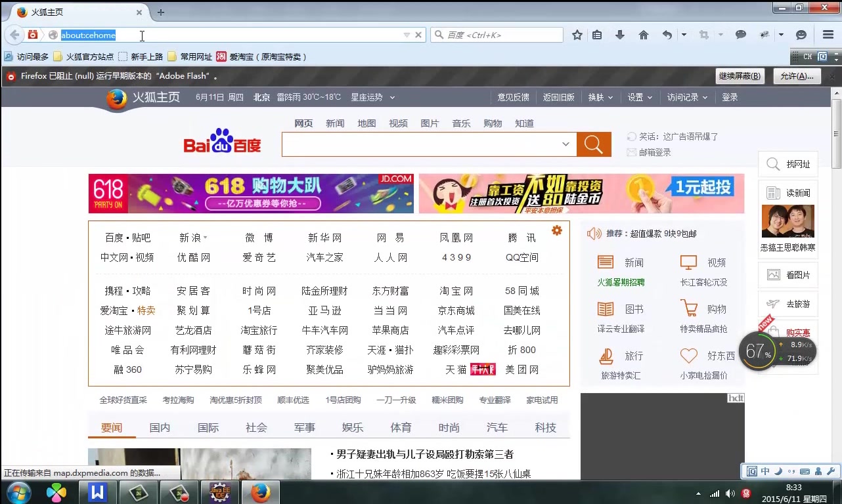Viewport: 842px width, 504px height.
Task: Open 好东西 heart icon in right panel
Action: [x=688, y=356]
